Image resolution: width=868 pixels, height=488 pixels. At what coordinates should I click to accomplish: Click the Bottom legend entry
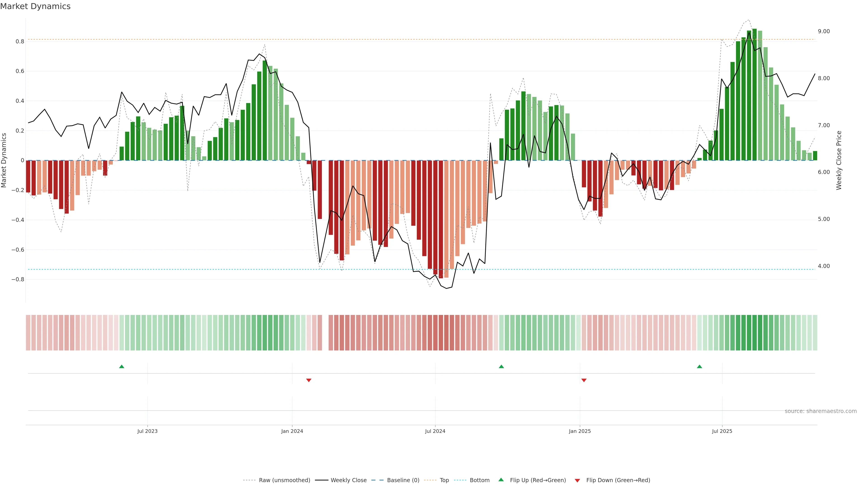pos(479,480)
